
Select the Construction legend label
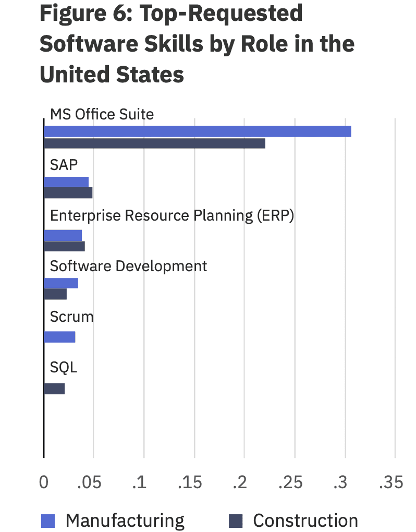tap(305, 521)
